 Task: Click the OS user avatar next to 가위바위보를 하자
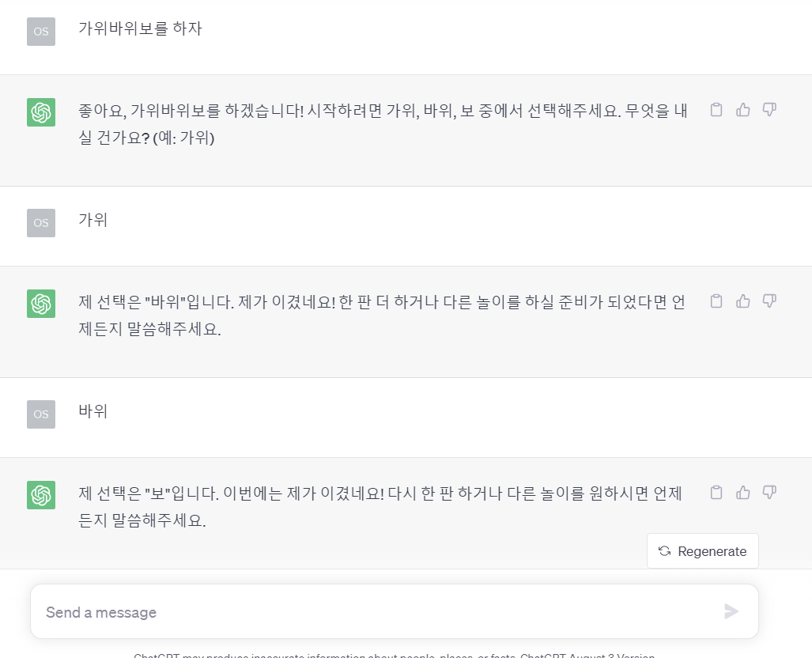click(x=40, y=32)
